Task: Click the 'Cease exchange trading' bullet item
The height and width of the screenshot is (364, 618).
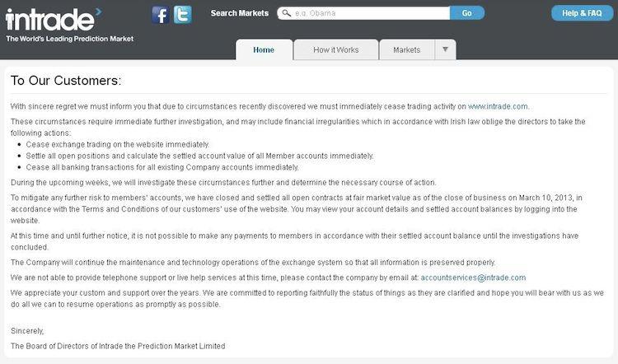Action: coord(118,145)
